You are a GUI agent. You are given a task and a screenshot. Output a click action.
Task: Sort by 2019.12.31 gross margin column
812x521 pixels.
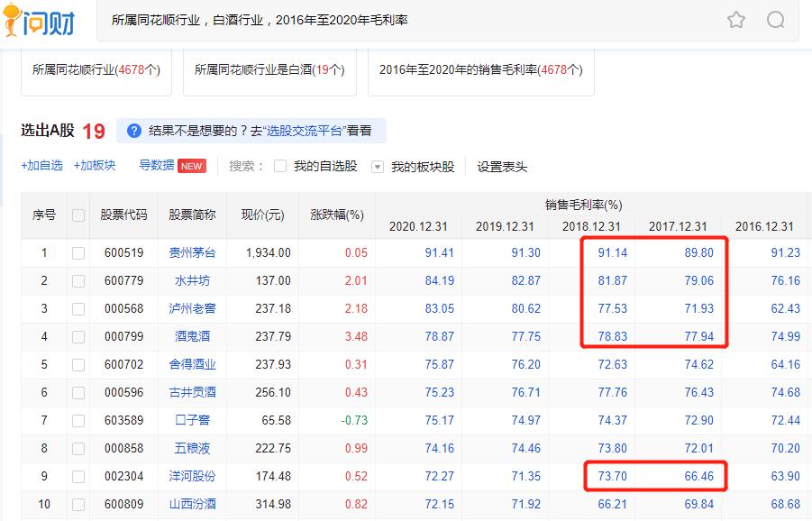505,227
